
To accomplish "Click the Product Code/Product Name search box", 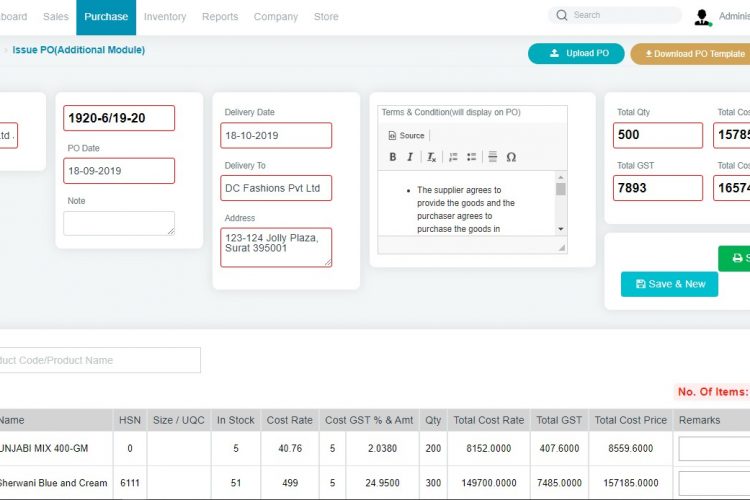I will [98, 360].
